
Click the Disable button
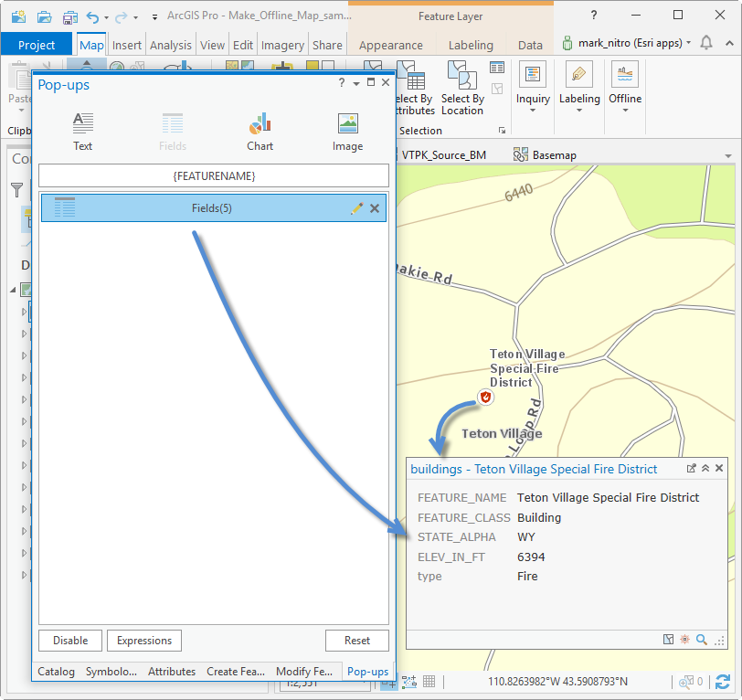point(70,641)
